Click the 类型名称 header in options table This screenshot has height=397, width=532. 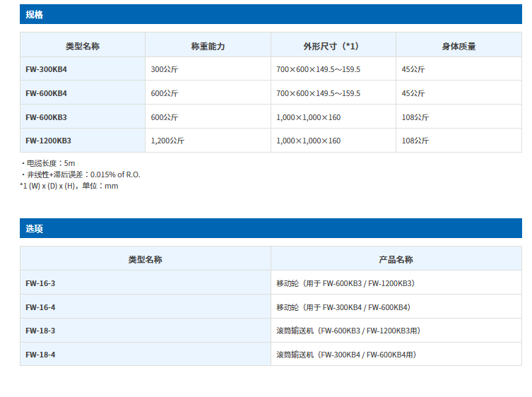(x=146, y=259)
